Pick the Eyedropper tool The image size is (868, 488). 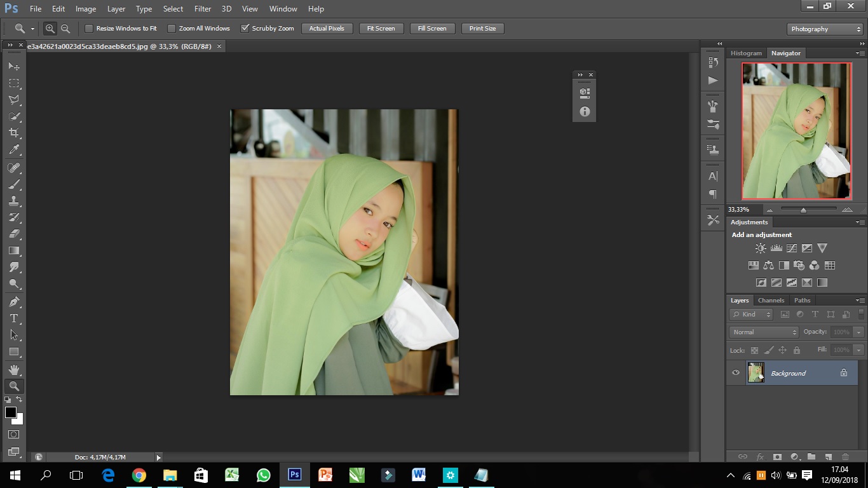(x=14, y=150)
